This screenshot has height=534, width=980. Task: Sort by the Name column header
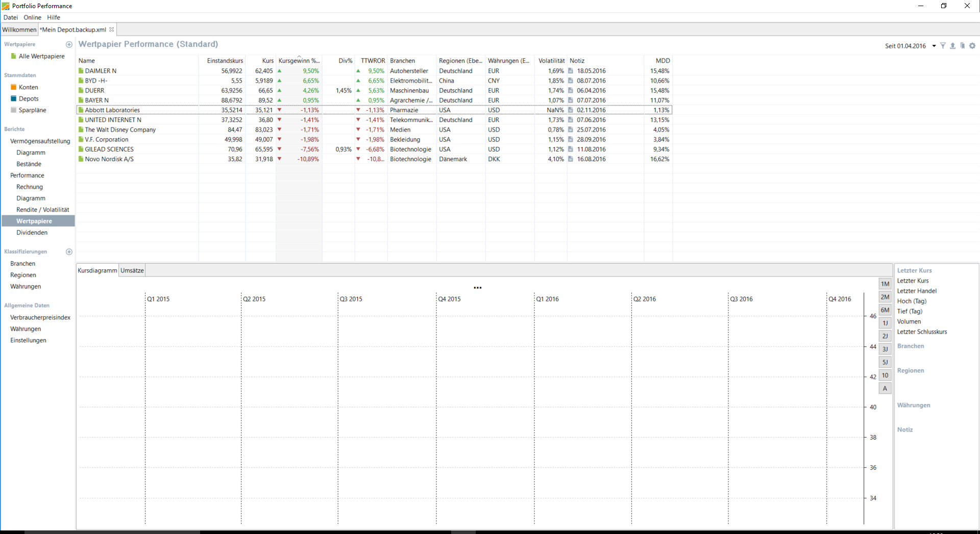point(137,61)
